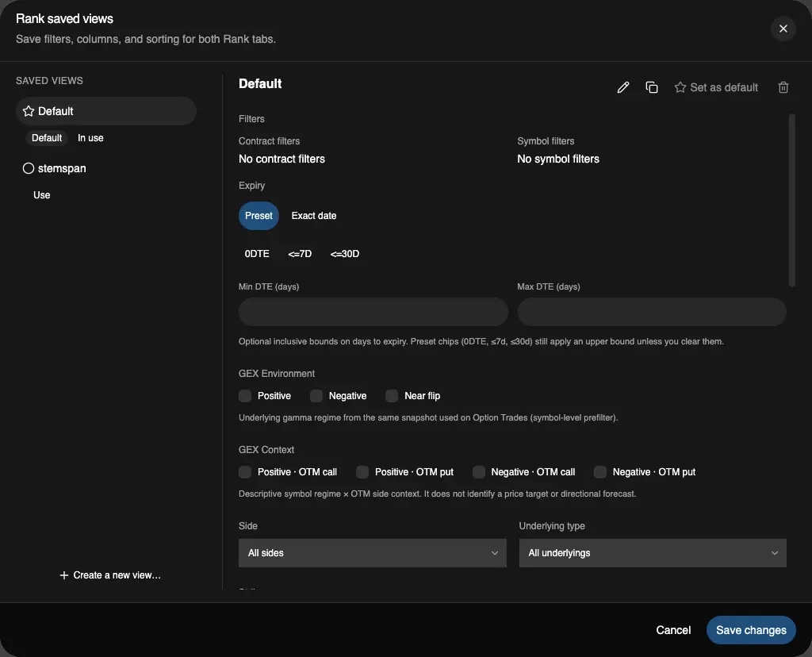Focus the Max DTE (days) field
The width and height of the screenshot is (812, 657).
[x=652, y=311]
